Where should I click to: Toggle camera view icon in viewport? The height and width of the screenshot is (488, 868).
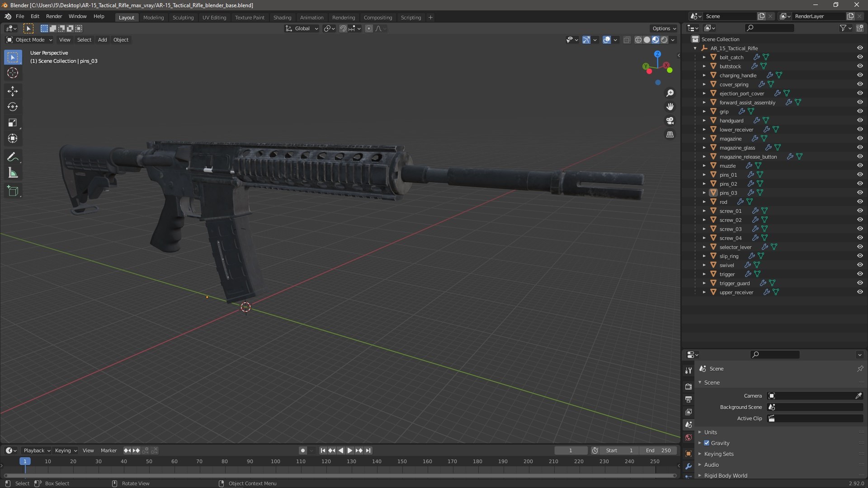670,121
